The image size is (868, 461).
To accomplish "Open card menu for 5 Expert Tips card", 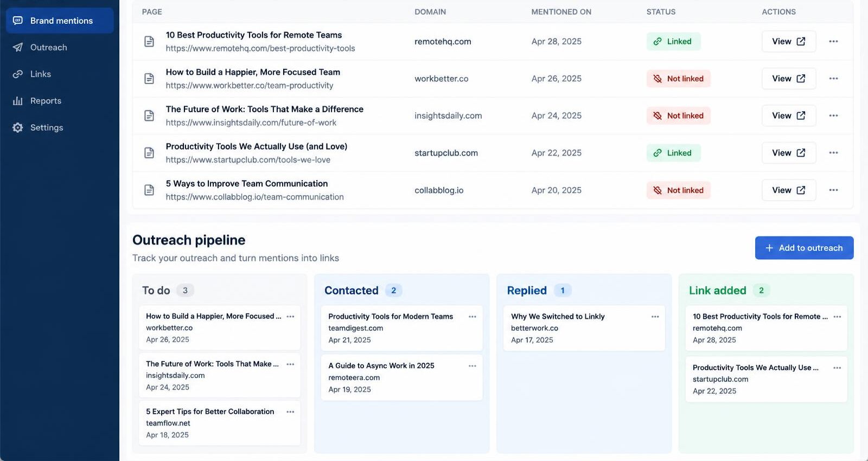I will pyautogui.click(x=290, y=412).
